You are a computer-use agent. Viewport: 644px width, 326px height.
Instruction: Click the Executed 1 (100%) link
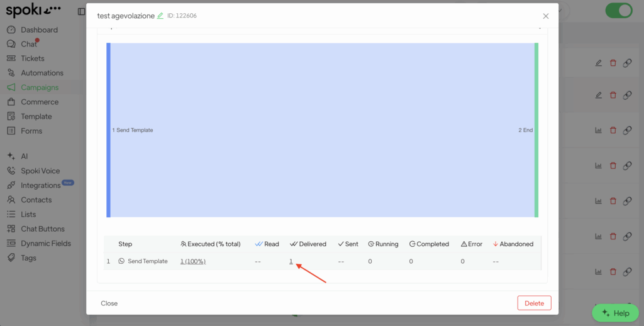tap(193, 261)
